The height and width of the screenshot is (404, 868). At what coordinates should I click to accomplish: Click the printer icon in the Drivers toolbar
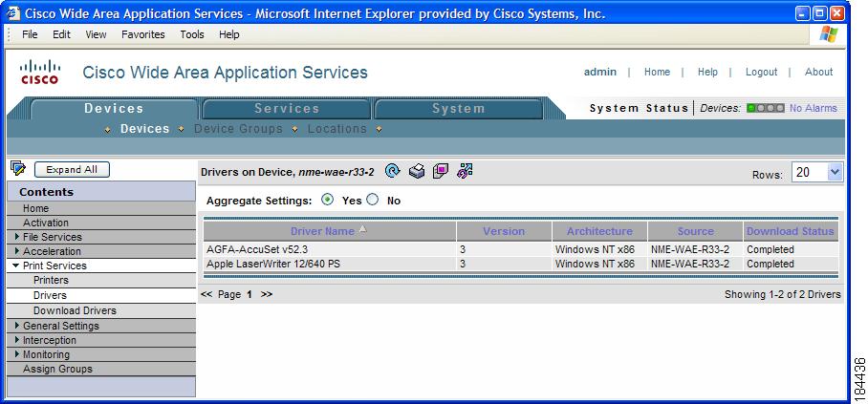point(416,172)
